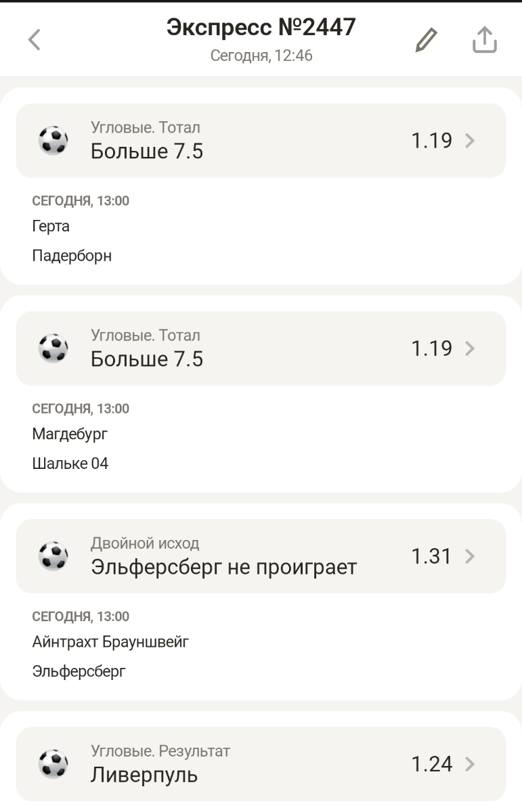This screenshot has width=522, height=812.
Task: Tap the pencil edit icon
Action: (x=427, y=41)
